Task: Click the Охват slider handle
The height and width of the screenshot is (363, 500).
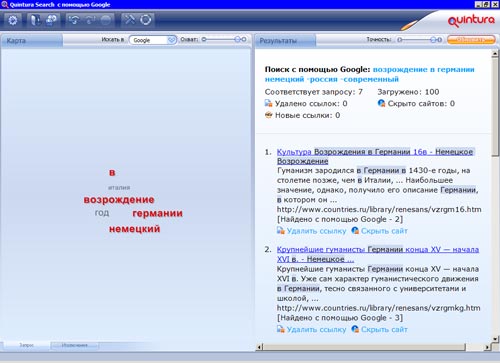Action: 238,39
